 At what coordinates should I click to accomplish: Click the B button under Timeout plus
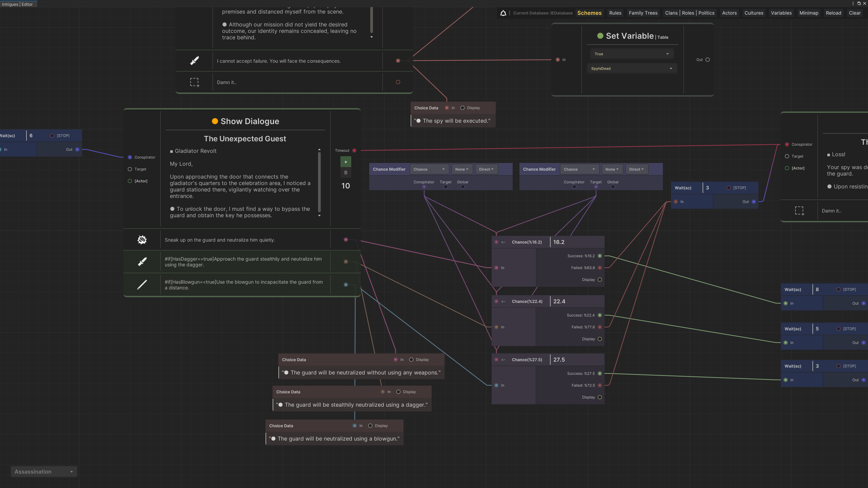[346, 172]
